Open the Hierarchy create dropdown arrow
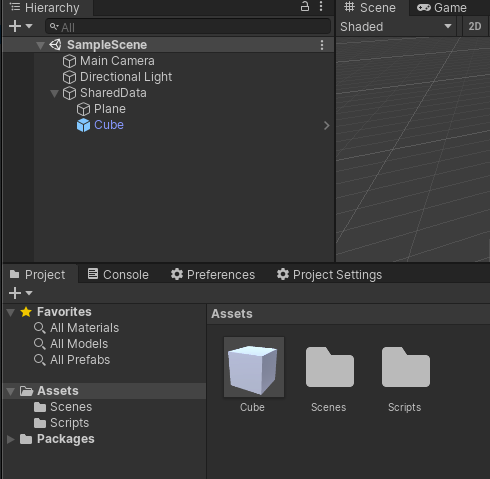Image resolution: width=490 pixels, height=479 pixels. (29, 26)
